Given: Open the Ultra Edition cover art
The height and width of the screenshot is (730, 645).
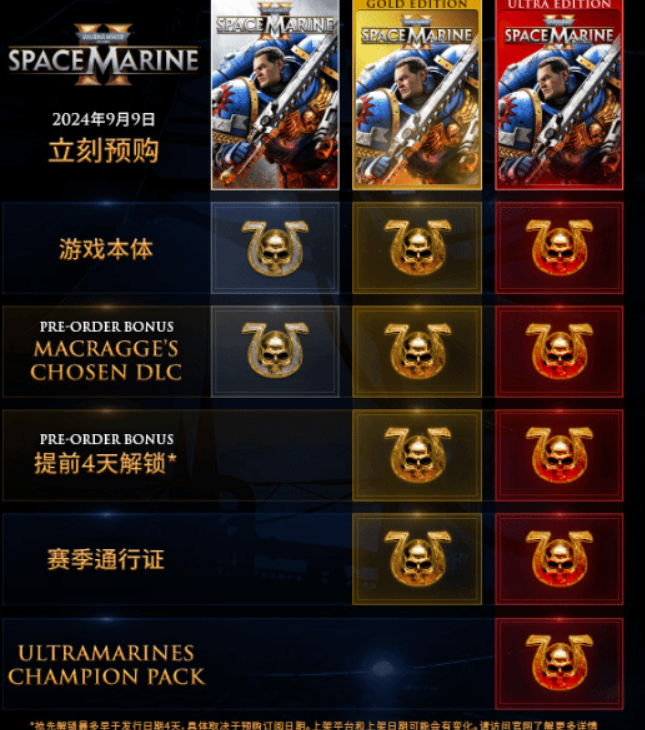Looking at the screenshot, I should point(559,95).
